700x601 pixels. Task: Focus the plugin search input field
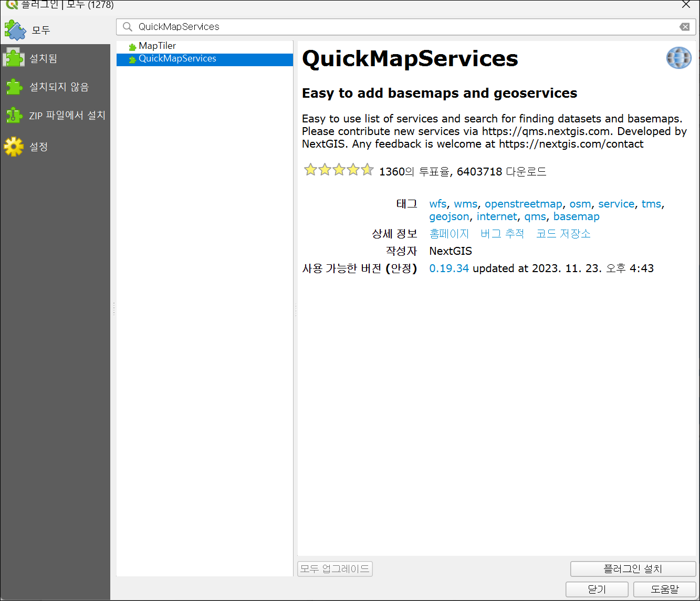pyautogui.click(x=406, y=27)
